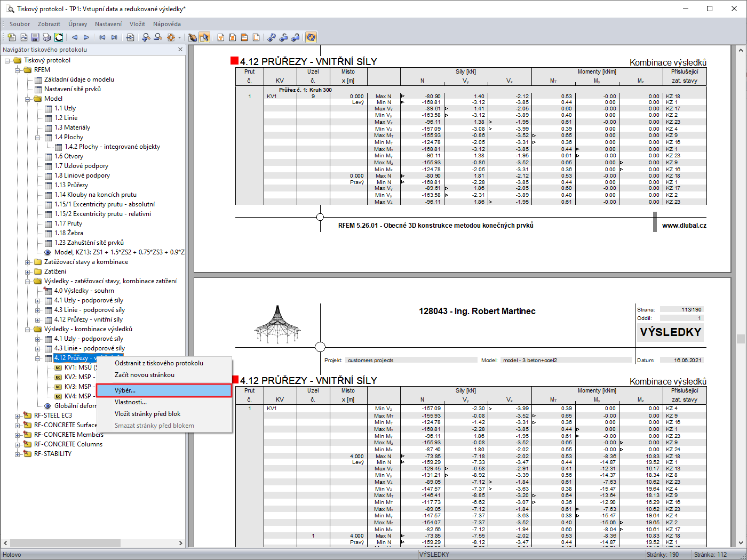747x560 pixels.
Task: Click the new printout report toolbar icon
Action: point(12,37)
